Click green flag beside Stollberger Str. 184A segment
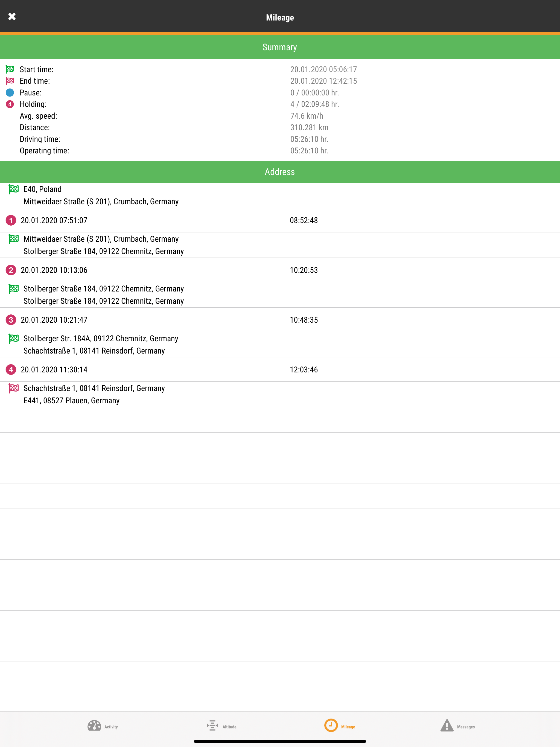Viewport: 560px width, 747px height. [13, 339]
